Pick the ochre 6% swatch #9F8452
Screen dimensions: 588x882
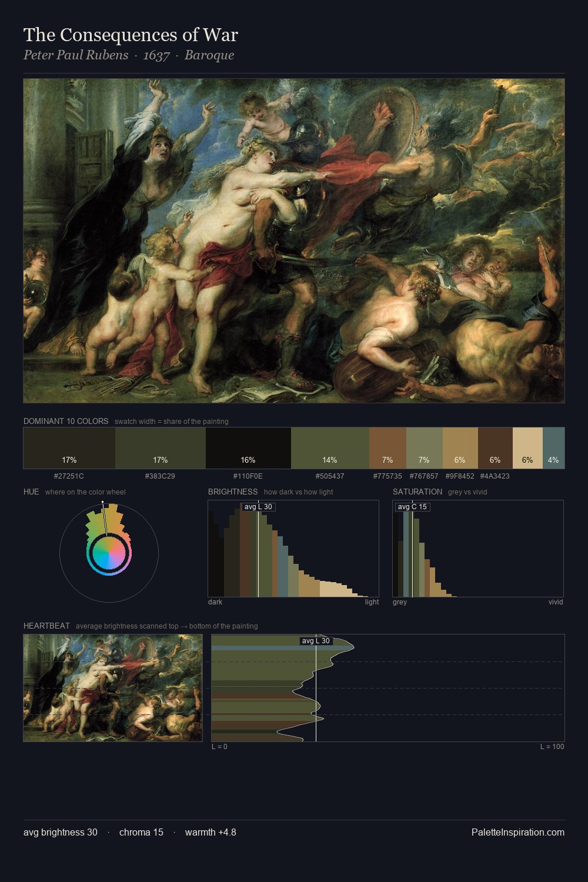pos(460,448)
